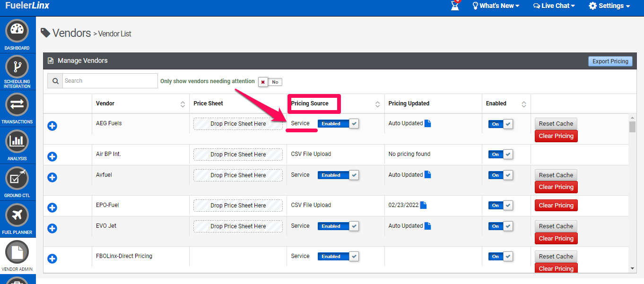
Task: Open the Live Chat dropdown
Action: pos(554,6)
